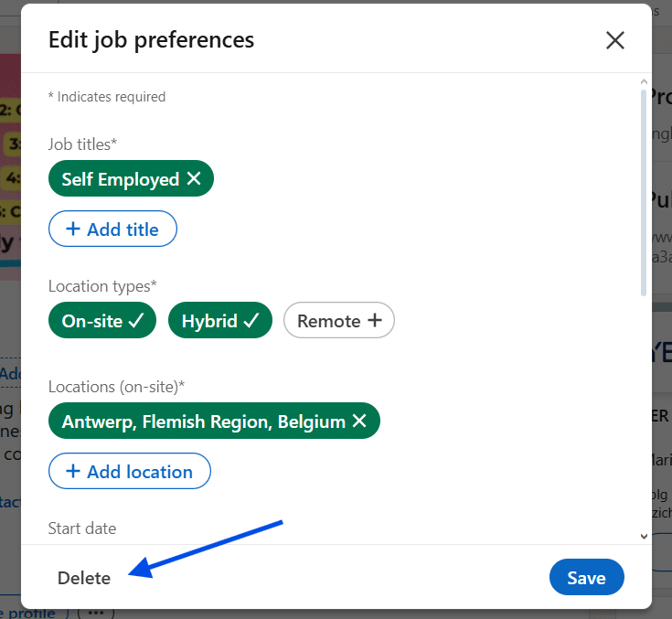
Task: Remove Antwerp, Flemish Region, Belgium location
Action: pyautogui.click(x=359, y=422)
